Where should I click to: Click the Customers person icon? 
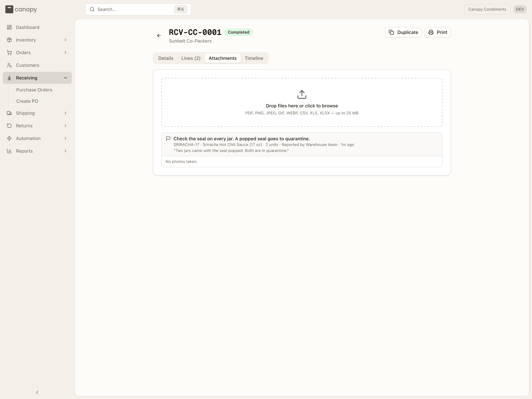tap(9, 65)
